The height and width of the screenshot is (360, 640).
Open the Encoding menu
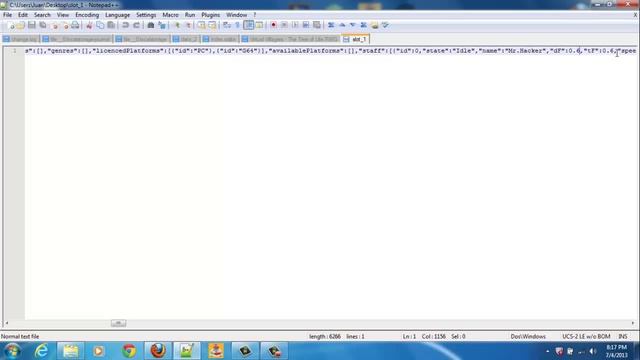[87, 15]
